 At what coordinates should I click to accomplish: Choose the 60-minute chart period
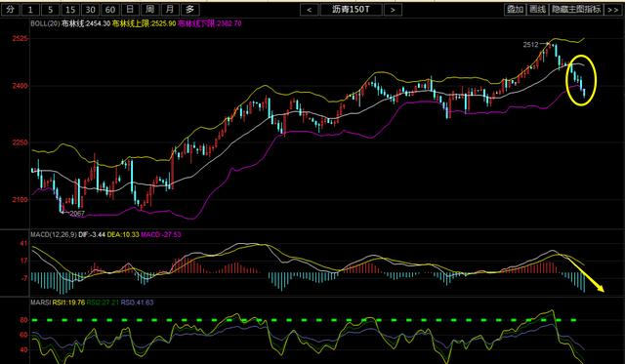coord(110,10)
